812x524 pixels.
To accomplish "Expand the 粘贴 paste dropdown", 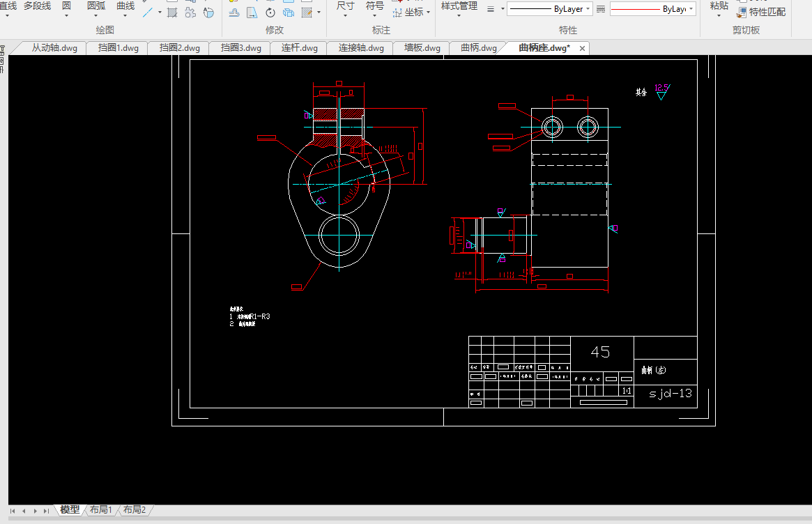I will [719, 17].
